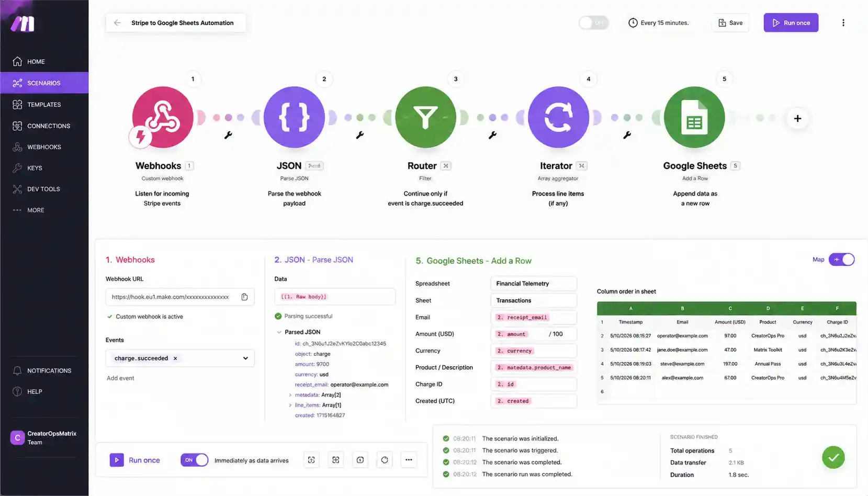The width and height of the screenshot is (868, 496).
Task: Open the Sheet Transactions field
Action: (x=534, y=300)
